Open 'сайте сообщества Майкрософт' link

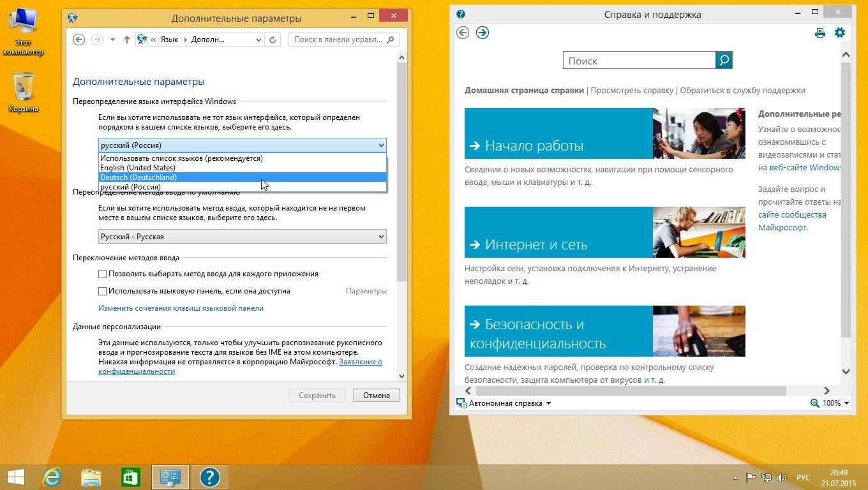792,221
